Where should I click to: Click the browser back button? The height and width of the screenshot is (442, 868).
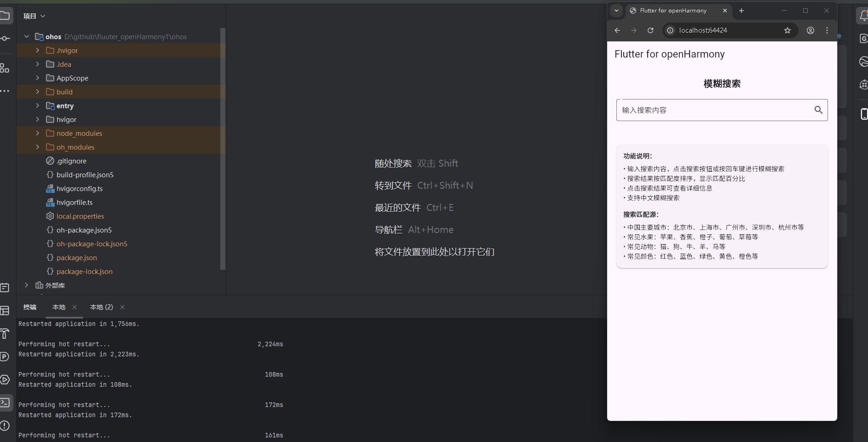(x=617, y=30)
